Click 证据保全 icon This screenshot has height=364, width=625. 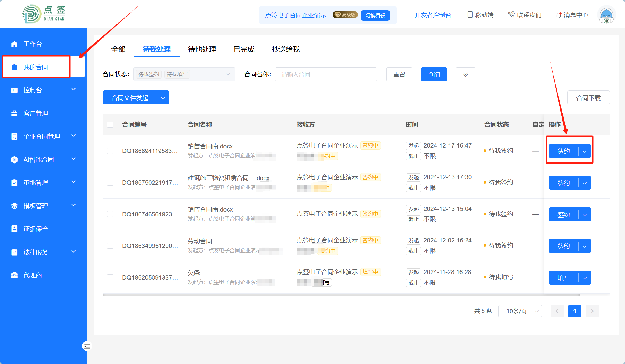click(14, 229)
